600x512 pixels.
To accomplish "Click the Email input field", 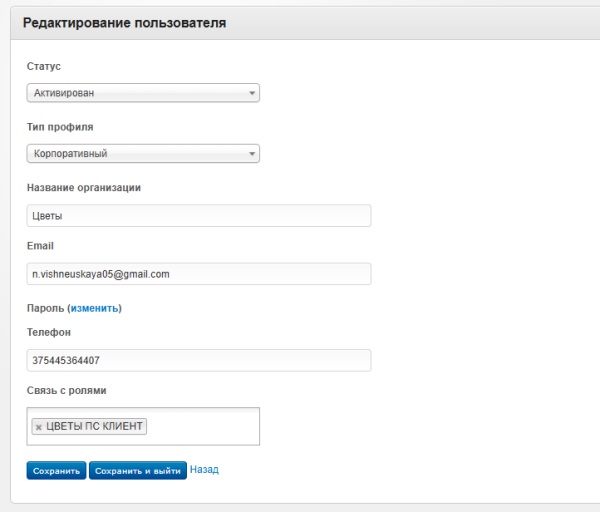I will 199,274.
